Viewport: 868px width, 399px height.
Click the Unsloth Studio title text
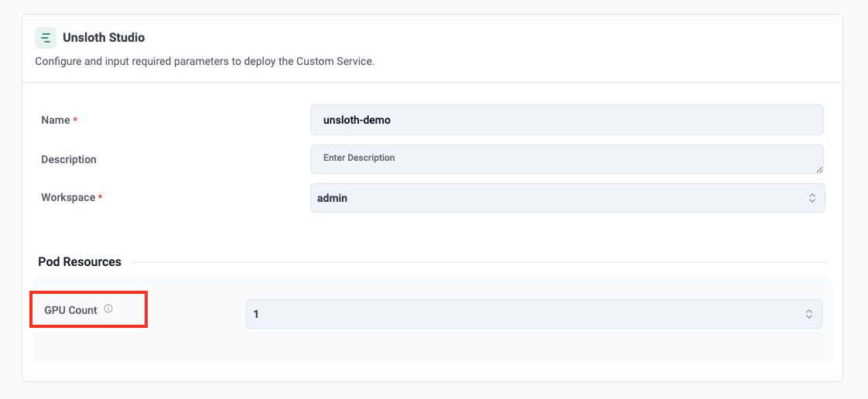(104, 38)
